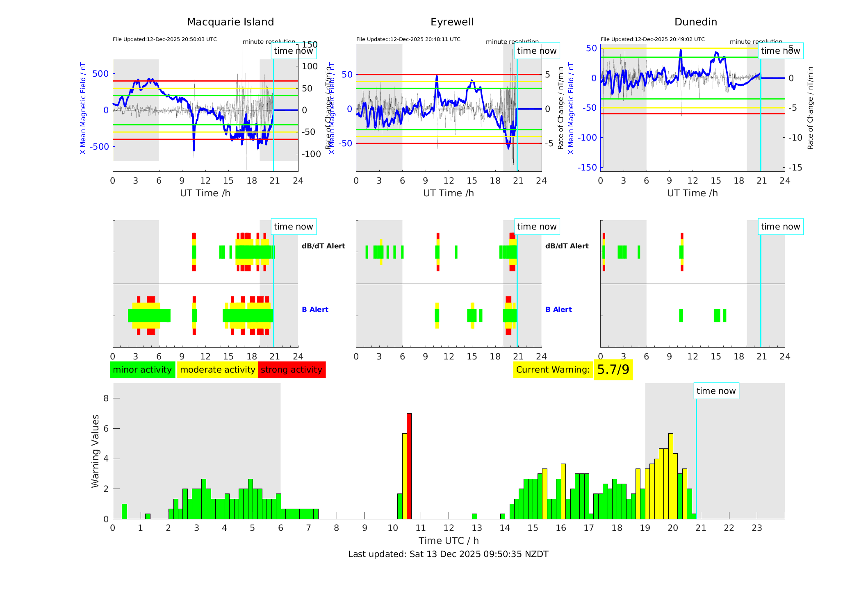Click 'time now' label on Dunedin field plot

tap(780, 51)
